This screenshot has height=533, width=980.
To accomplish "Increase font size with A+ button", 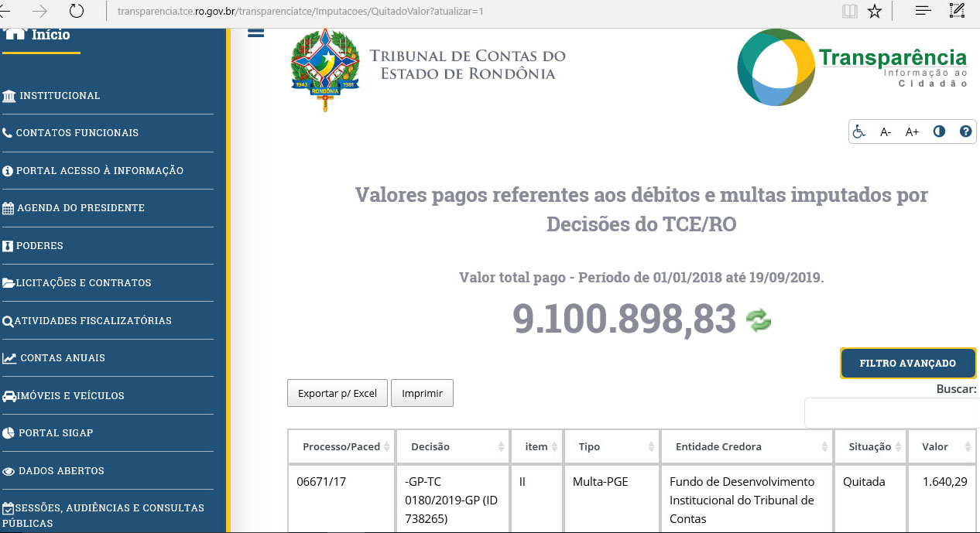I will point(912,132).
